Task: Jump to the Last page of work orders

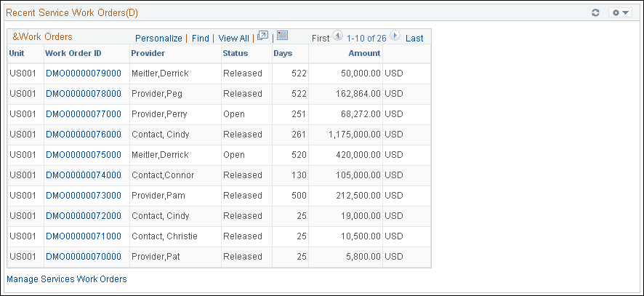Action: pos(414,39)
